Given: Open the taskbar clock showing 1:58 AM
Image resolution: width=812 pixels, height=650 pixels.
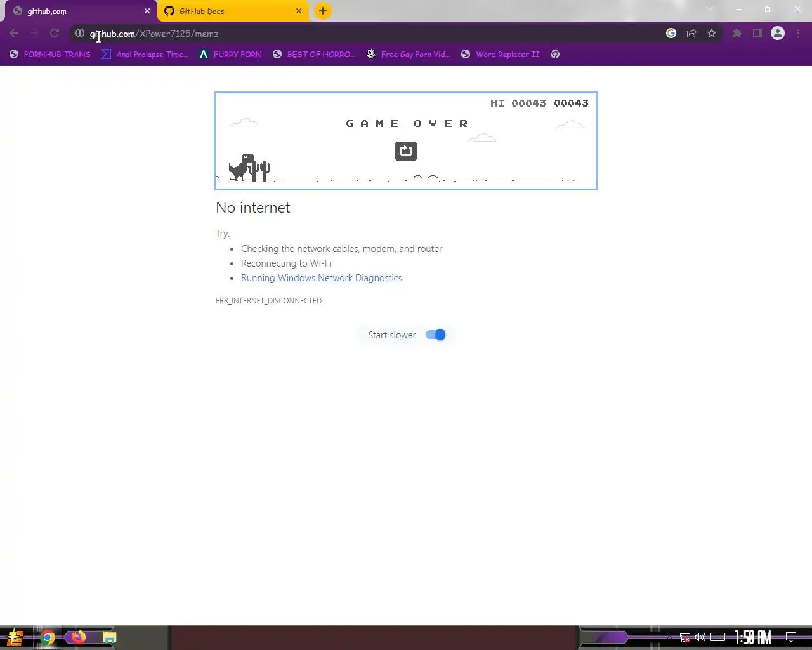Looking at the screenshot, I should point(753,637).
